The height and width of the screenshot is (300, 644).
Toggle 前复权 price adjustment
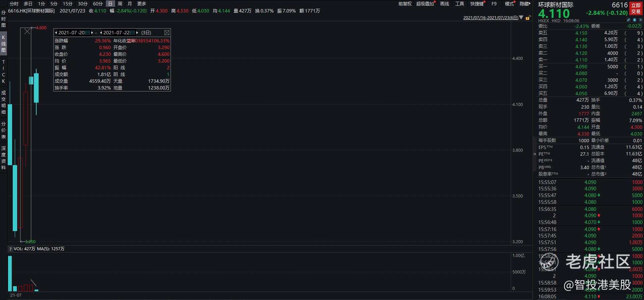405,4
